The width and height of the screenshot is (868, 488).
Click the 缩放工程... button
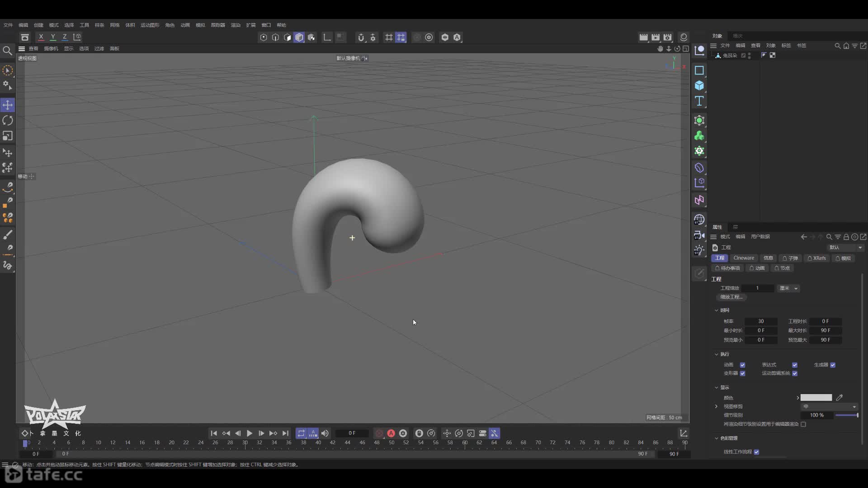click(731, 297)
